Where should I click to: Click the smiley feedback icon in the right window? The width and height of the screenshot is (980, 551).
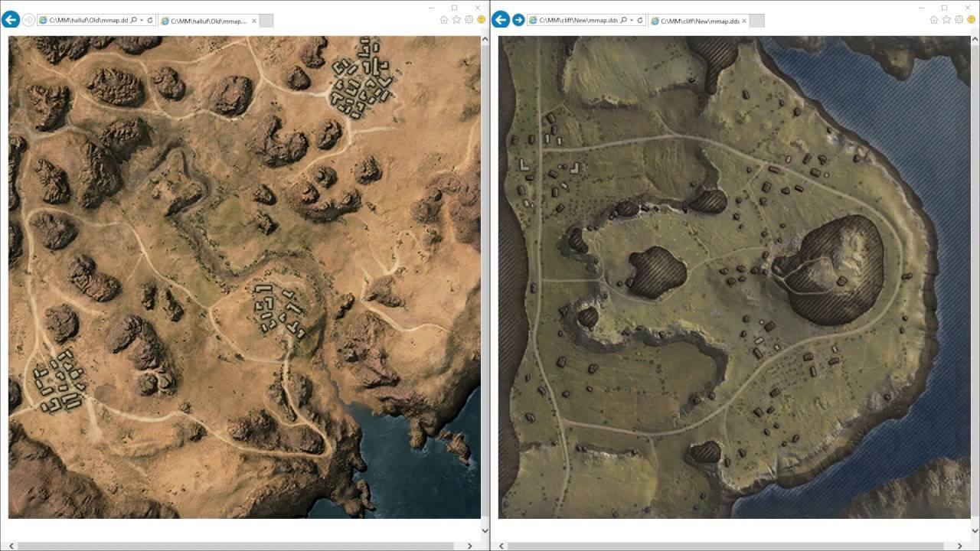(x=971, y=20)
